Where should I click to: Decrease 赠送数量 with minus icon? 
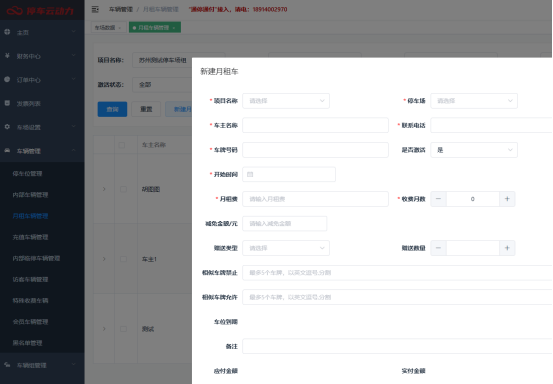pos(438,248)
